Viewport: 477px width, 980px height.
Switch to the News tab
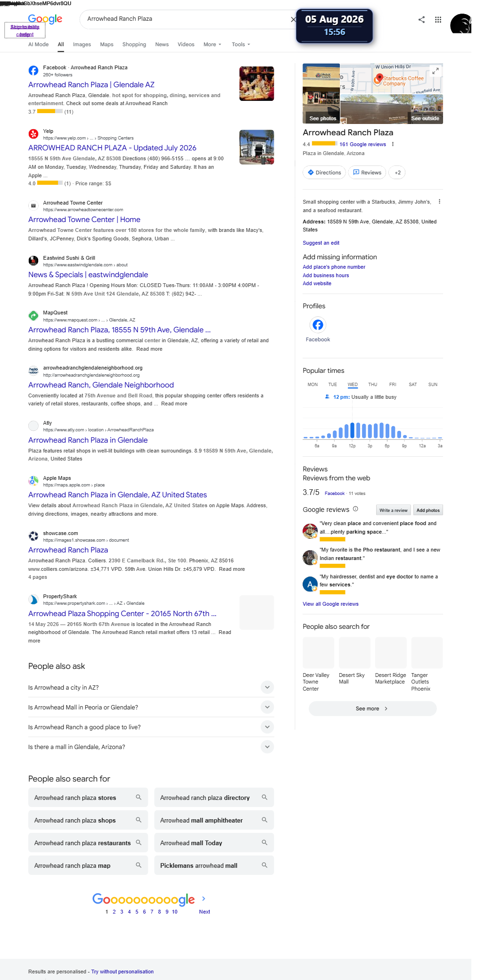[162, 44]
